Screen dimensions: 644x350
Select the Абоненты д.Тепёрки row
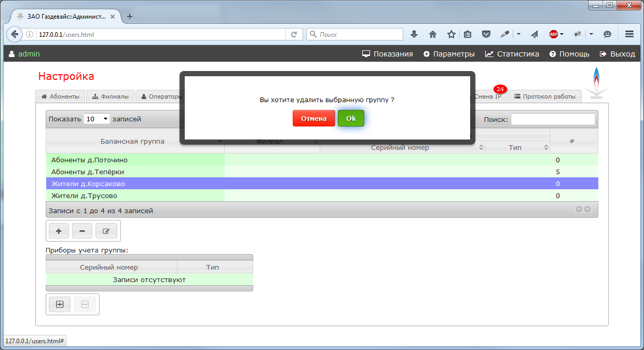pyautogui.click(x=135, y=172)
